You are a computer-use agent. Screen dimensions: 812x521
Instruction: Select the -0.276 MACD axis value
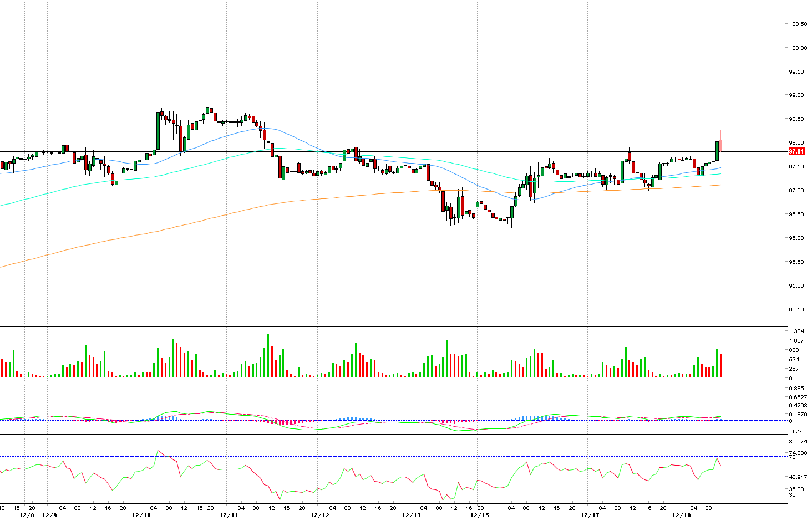pyautogui.click(x=798, y=431)
